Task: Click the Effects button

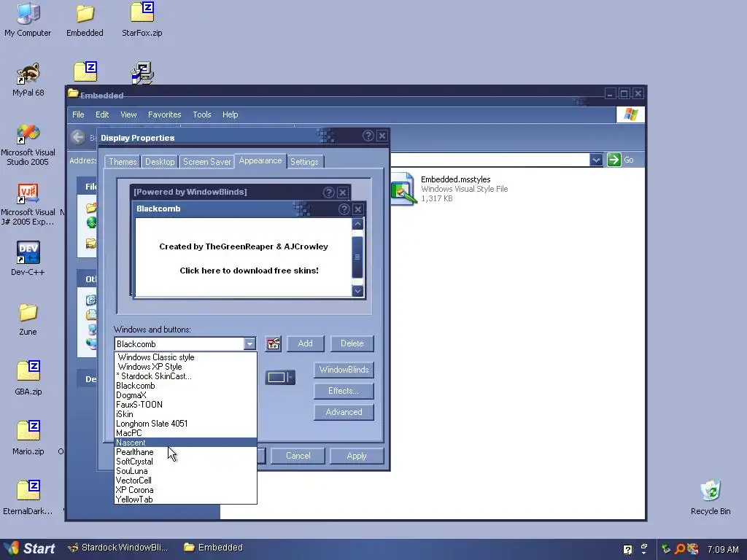Action: point(344,391)
